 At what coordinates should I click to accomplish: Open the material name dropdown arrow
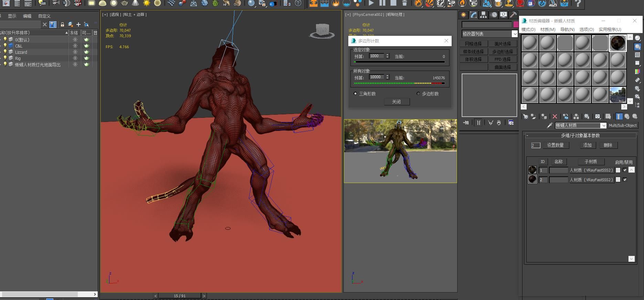coord(603,126)
